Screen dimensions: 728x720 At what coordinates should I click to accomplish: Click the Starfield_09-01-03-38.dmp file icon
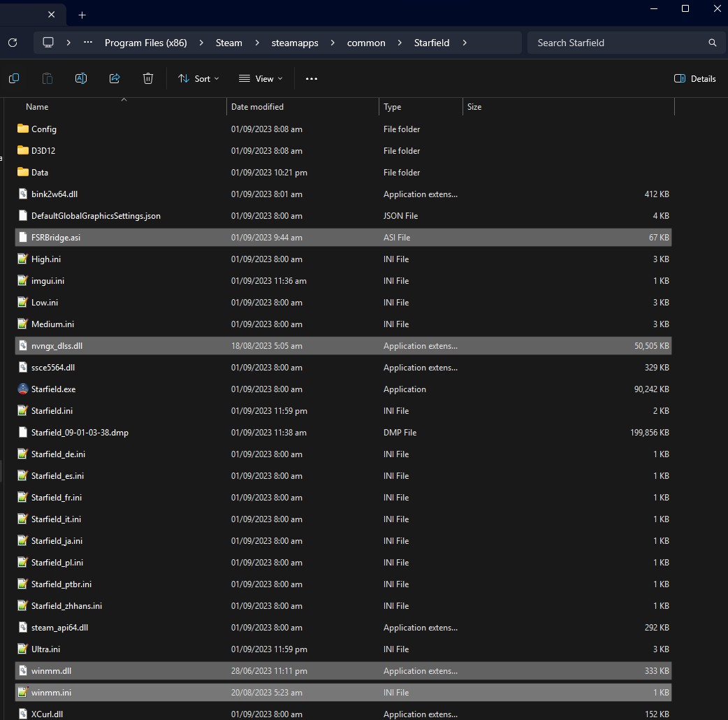pyautogui.click(x=23, y=433)
